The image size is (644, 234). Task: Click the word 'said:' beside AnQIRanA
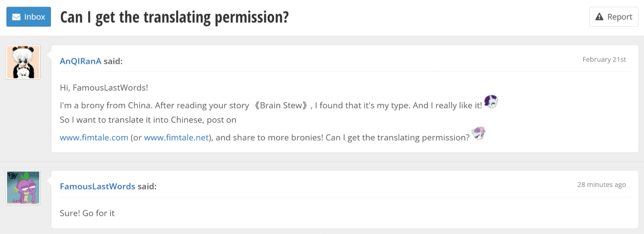pos(113,61)
